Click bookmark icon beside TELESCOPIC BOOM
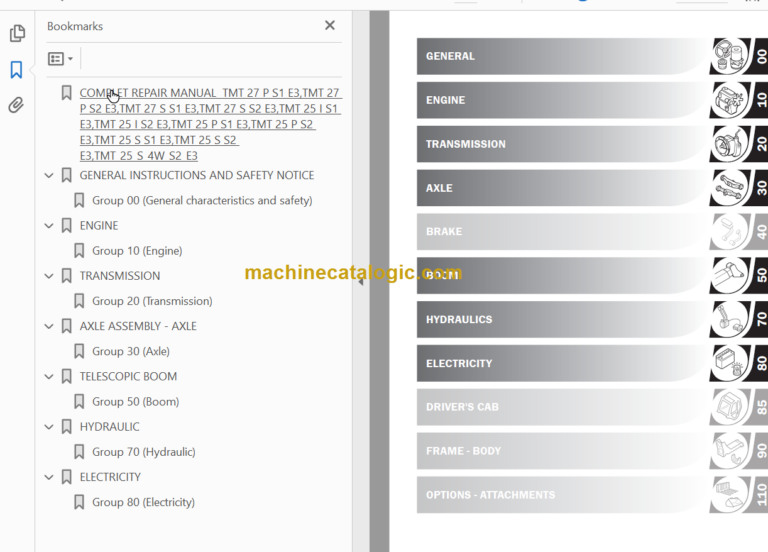The height and width of the screenshot is (552, 768). [x=67, y=377]
